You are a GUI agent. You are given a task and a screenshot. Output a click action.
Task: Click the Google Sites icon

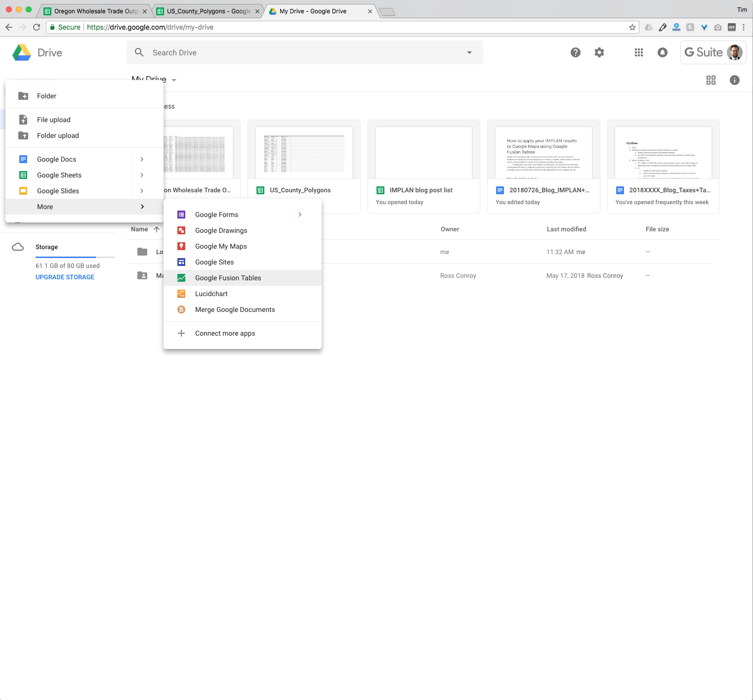(x=181, y=262)
